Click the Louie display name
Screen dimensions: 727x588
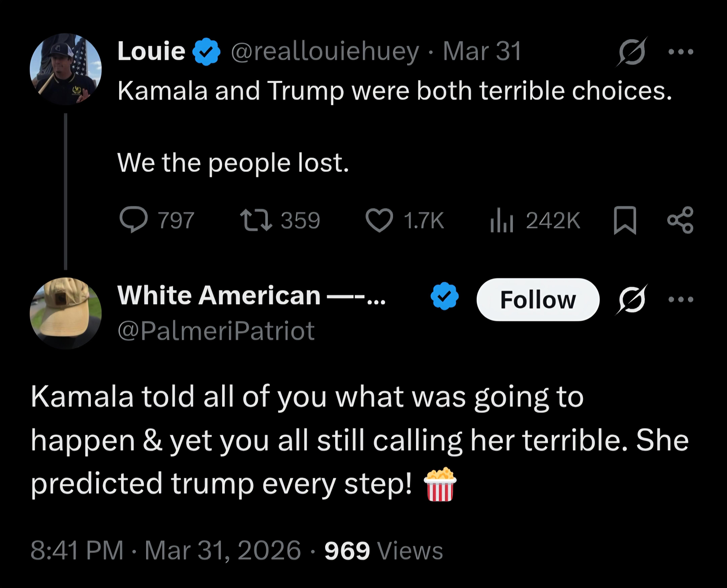151,52
